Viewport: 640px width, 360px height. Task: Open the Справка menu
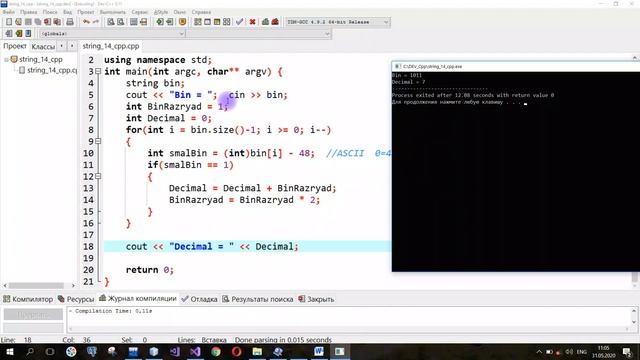(x=201, y=12)
